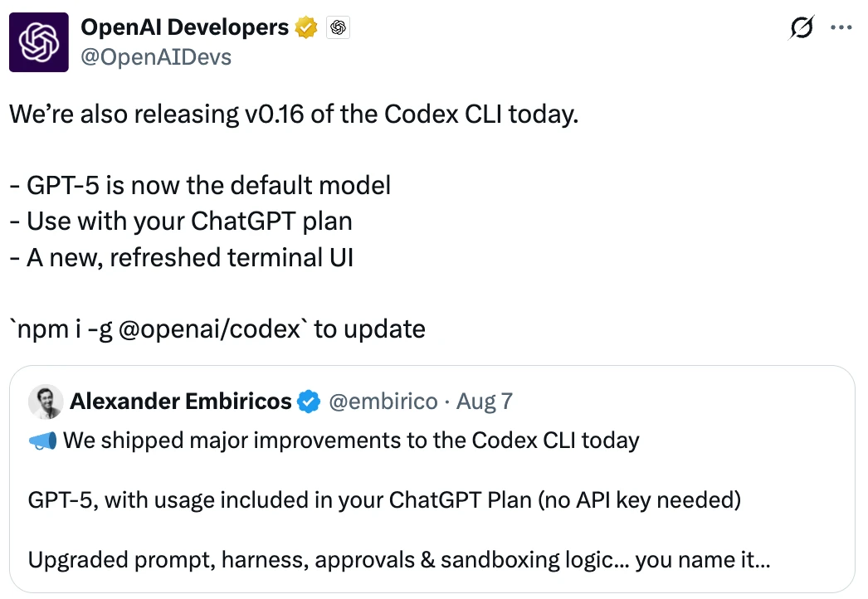The image size is (868, 599).
Task: Open Alexander Embiricos's name link
Action: pos(180,402)
